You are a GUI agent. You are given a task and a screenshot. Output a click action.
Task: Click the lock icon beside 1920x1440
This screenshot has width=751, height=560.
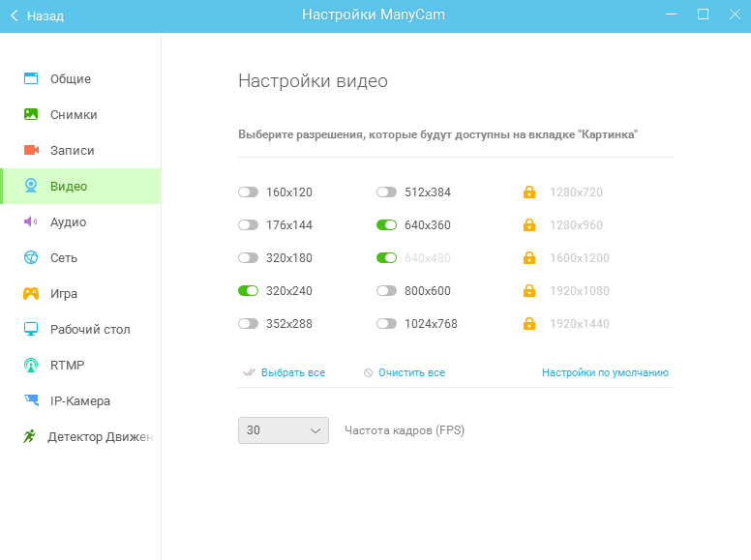pyautogui.click(x=529, y=324)
